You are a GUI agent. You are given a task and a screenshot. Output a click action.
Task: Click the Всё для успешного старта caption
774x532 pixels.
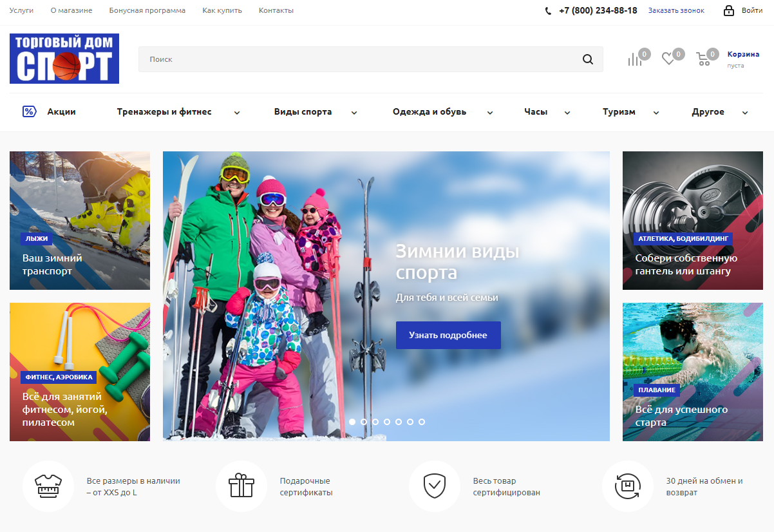681,416
